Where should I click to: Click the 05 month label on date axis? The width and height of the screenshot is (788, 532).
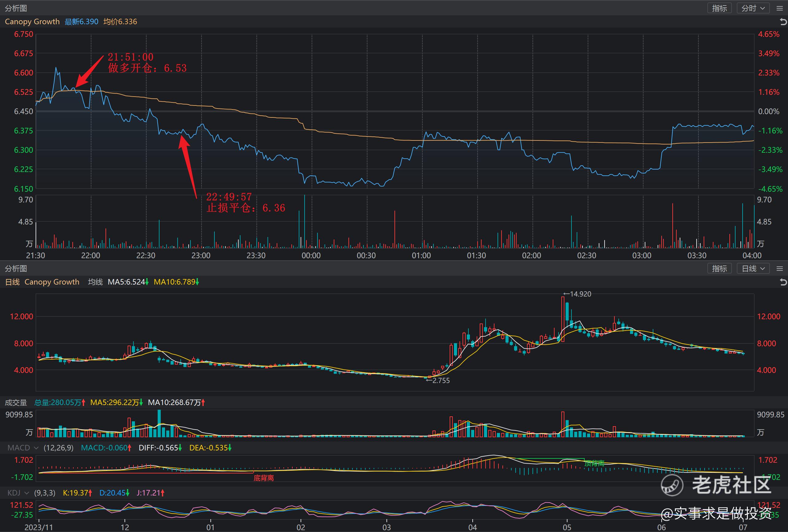[x=567, y=528]
